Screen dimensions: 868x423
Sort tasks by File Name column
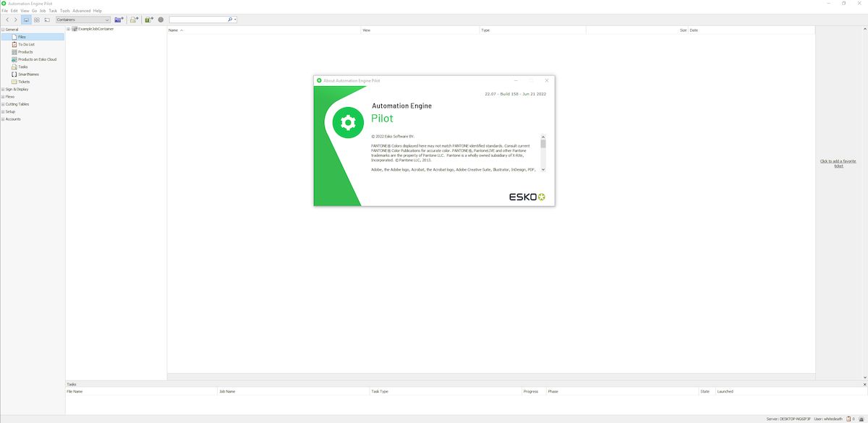pos(141,391)
